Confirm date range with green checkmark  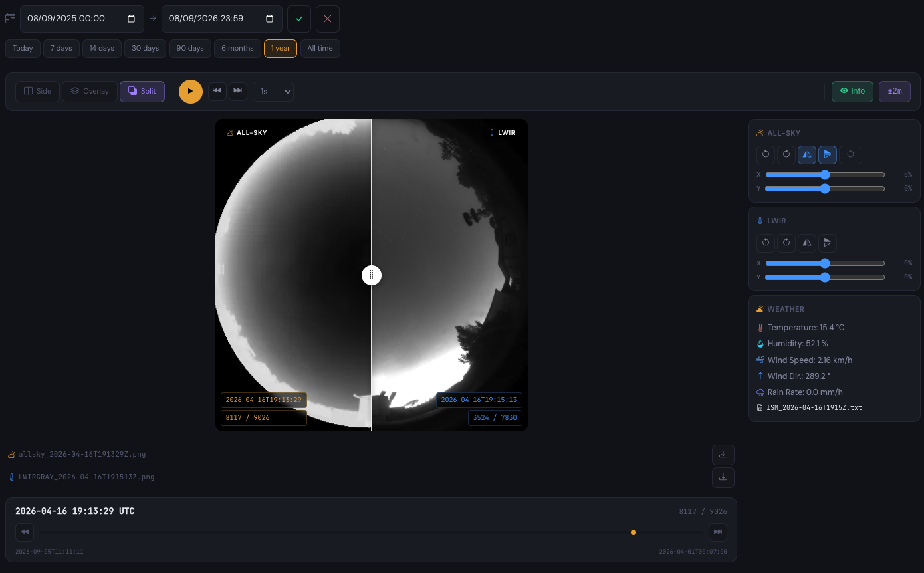[x=299, y=19]
